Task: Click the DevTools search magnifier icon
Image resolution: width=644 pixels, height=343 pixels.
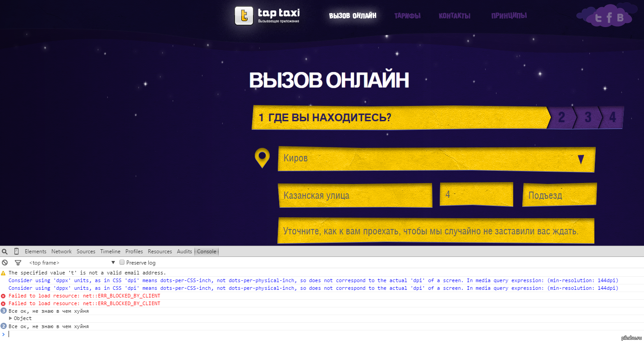Action: 5,252
